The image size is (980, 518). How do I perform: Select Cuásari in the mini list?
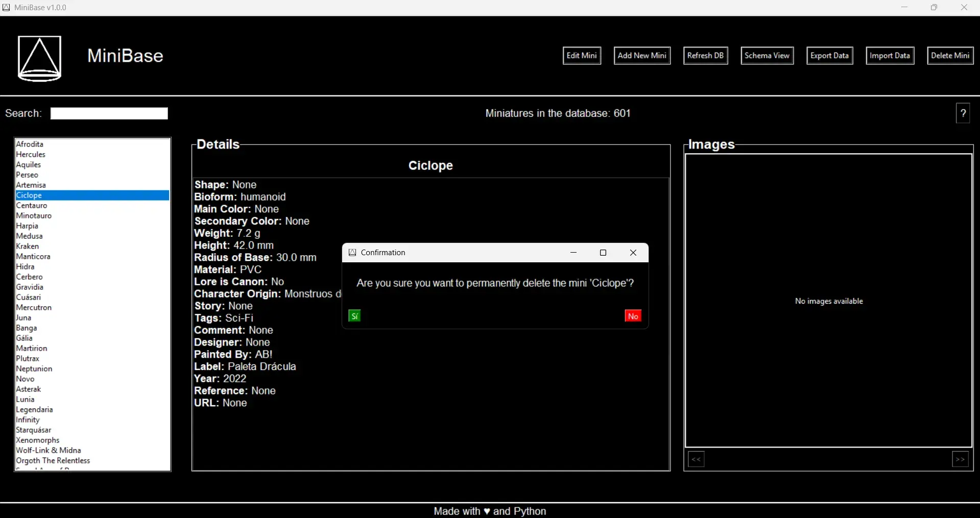[x=92, y=298]
